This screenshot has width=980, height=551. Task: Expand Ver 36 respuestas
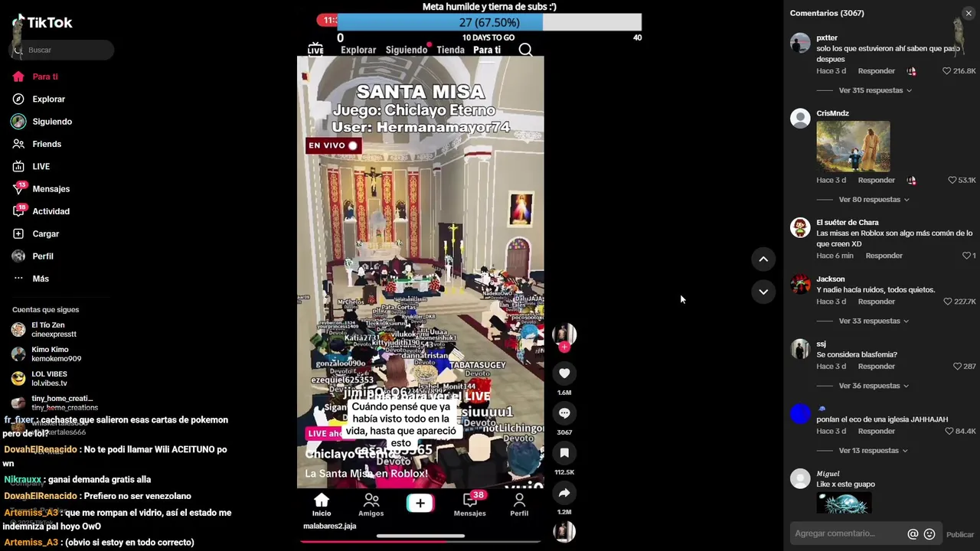pyautogui.click(x=874, y=386)
